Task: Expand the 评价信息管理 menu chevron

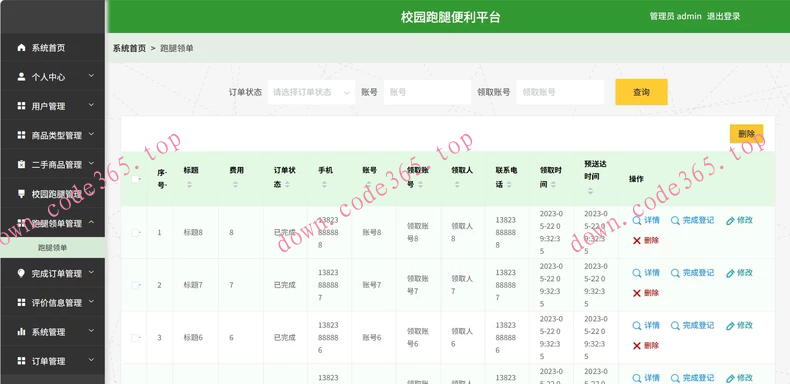Action: 91,301
